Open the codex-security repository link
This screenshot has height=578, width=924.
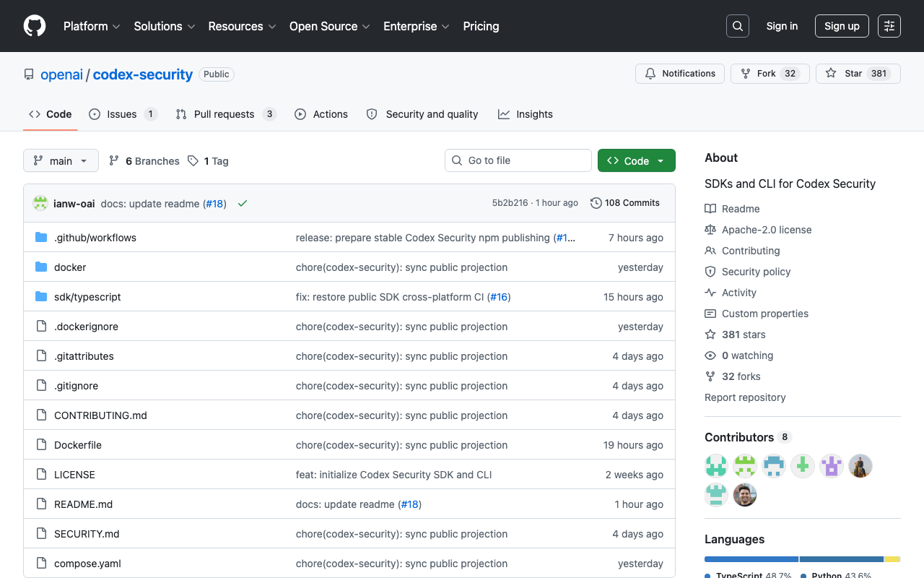(143, 74)
